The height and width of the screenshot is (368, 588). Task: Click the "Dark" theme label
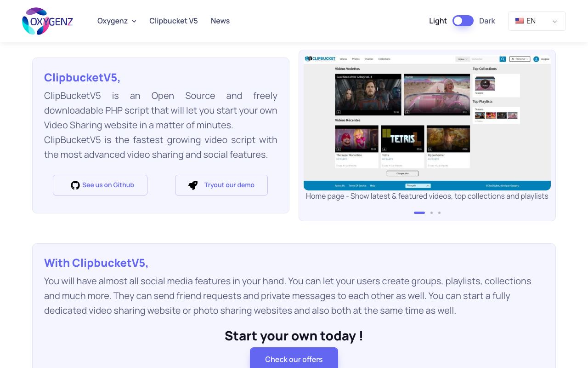point(487,21)
